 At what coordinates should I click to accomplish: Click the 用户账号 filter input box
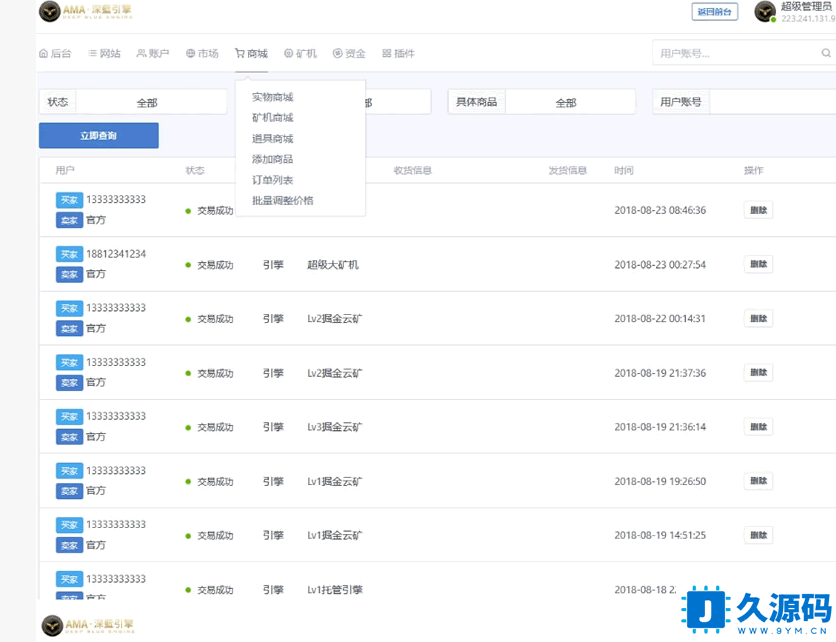pyautogui.click(x=772, y=102)
